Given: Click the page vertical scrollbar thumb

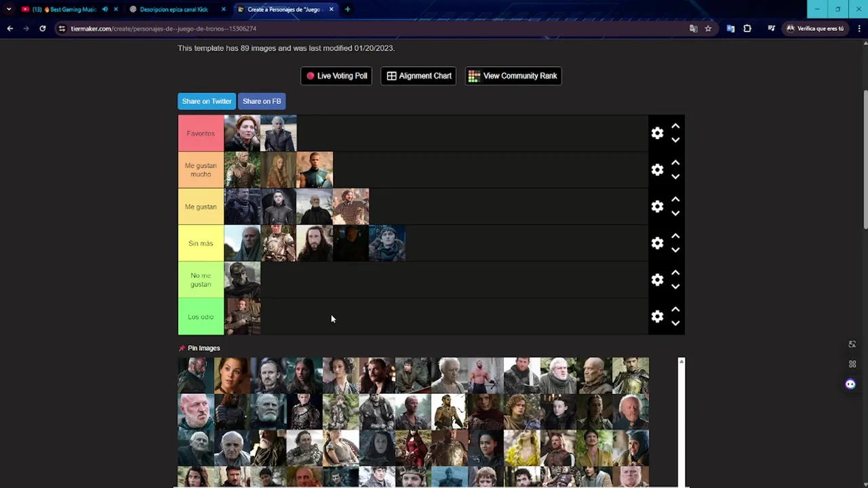Looking at the screenshot, I should point(865,159).
